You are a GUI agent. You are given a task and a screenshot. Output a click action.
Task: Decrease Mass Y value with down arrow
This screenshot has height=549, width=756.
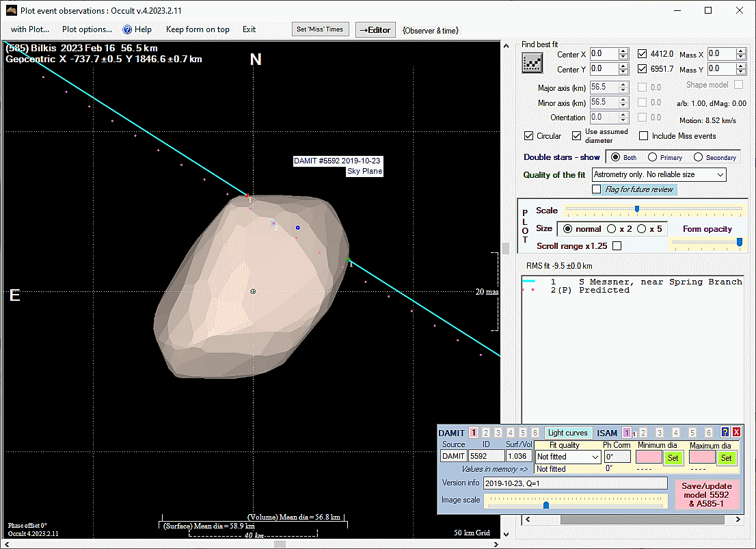(741, 72)
